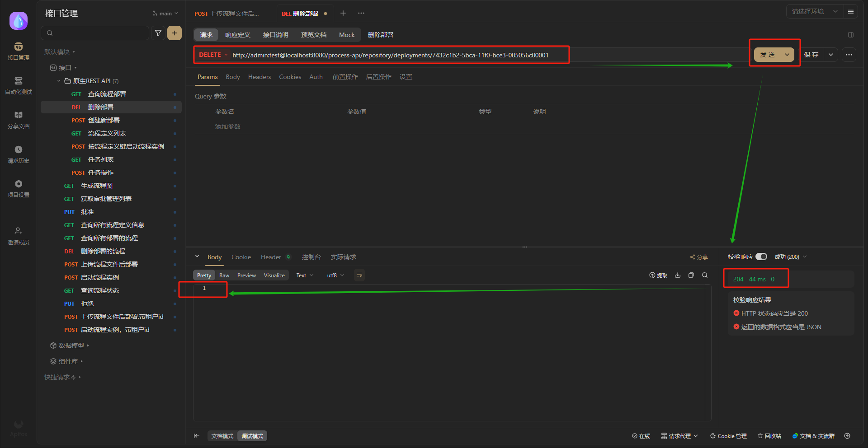
Task: Click the filter funnel icon in sidebar
Action: click(x=158, y=33)
